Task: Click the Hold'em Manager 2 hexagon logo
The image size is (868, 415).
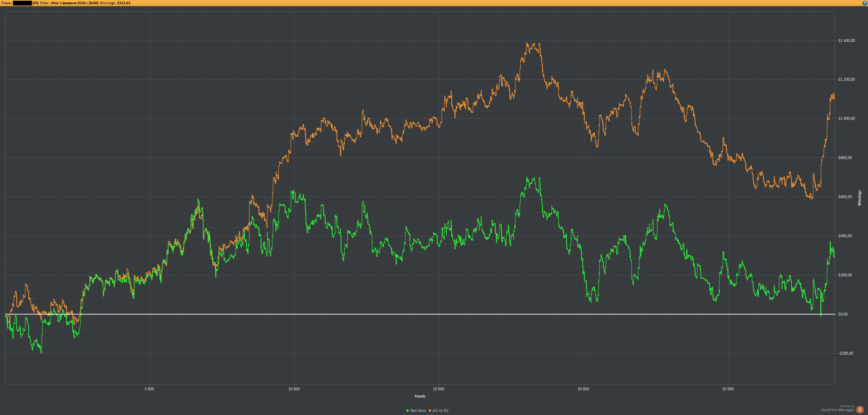Action: click(x=860, y=409)
